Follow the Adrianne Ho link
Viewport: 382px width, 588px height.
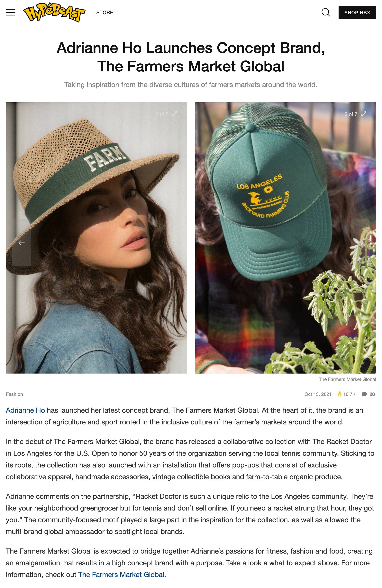point(25,410)
